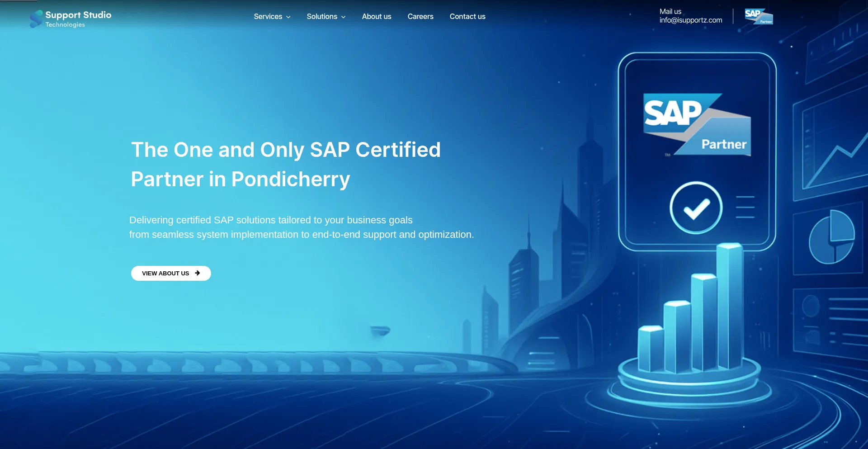Open the Services menu
The height and width of the screenshot is (449, 868).
tap(268, 17)
